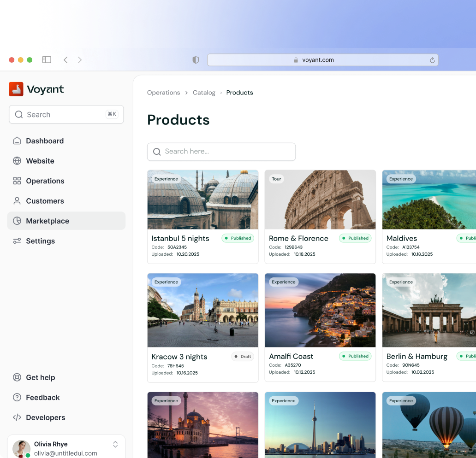This screenshot has height=458, width=476.
Task: Click the Get help lifebuoy icon
Action: click(x=17, y=377)
